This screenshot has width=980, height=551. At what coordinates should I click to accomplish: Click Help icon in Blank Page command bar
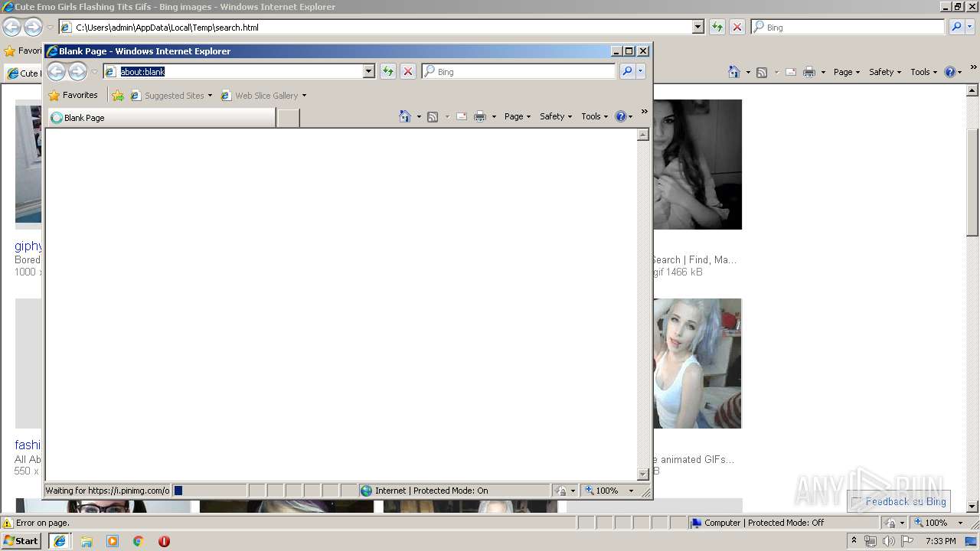pos(621,116)
